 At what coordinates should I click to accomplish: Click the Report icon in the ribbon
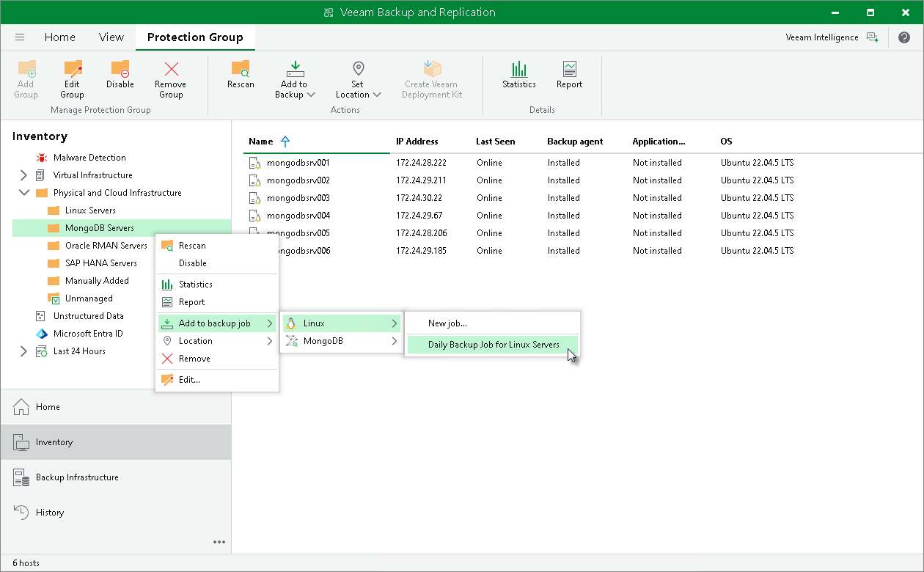(569, 70)
